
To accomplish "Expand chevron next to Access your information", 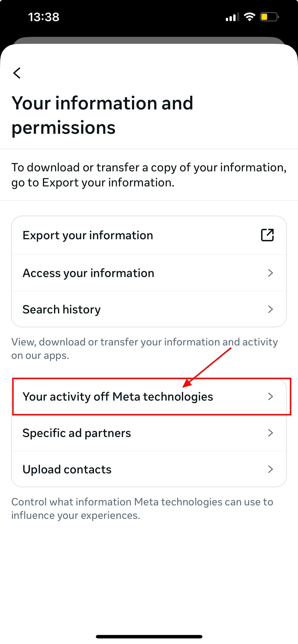I will coord(270,273).
